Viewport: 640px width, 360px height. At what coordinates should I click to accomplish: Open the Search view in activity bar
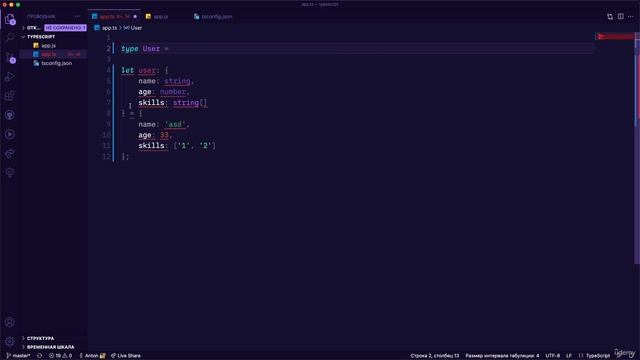pos(10,38)
